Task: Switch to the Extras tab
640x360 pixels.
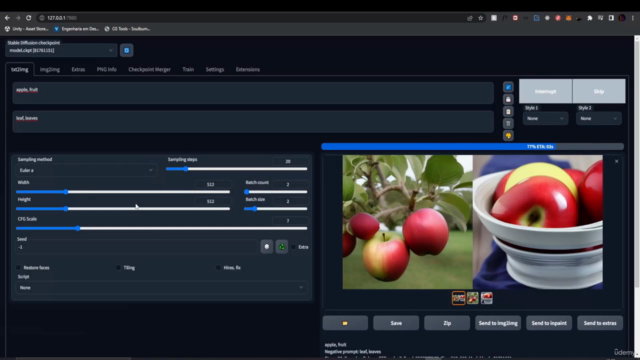Action: point(78,69)
